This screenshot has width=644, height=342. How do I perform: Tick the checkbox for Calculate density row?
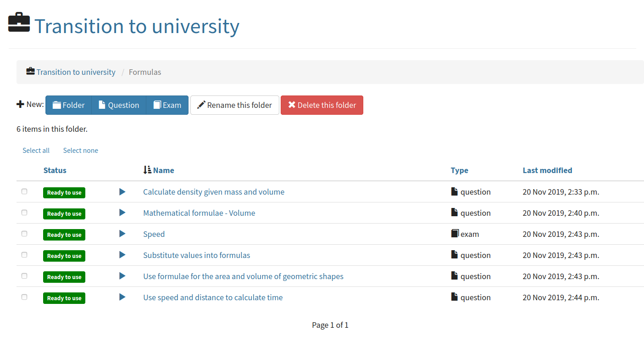[x=24, y=191]
